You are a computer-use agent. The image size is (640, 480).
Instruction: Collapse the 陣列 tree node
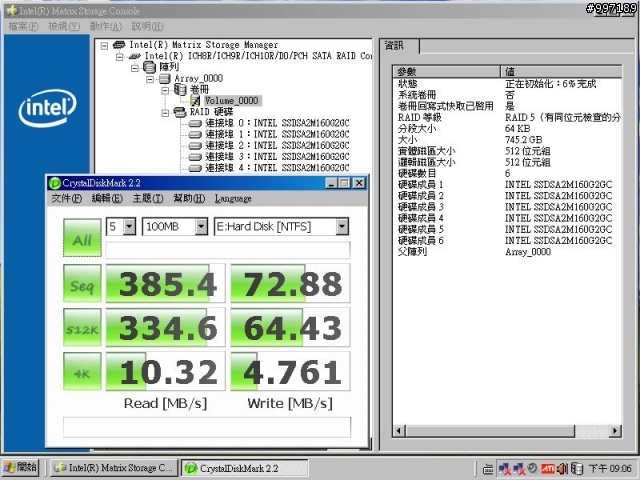pos(135,68)
